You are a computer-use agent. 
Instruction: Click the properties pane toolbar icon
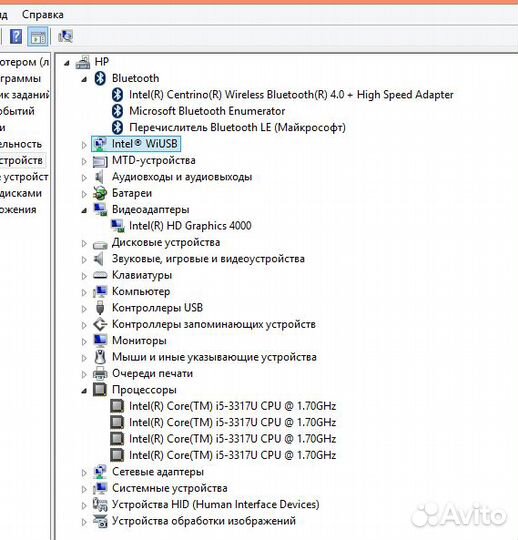tap(38, 37)
